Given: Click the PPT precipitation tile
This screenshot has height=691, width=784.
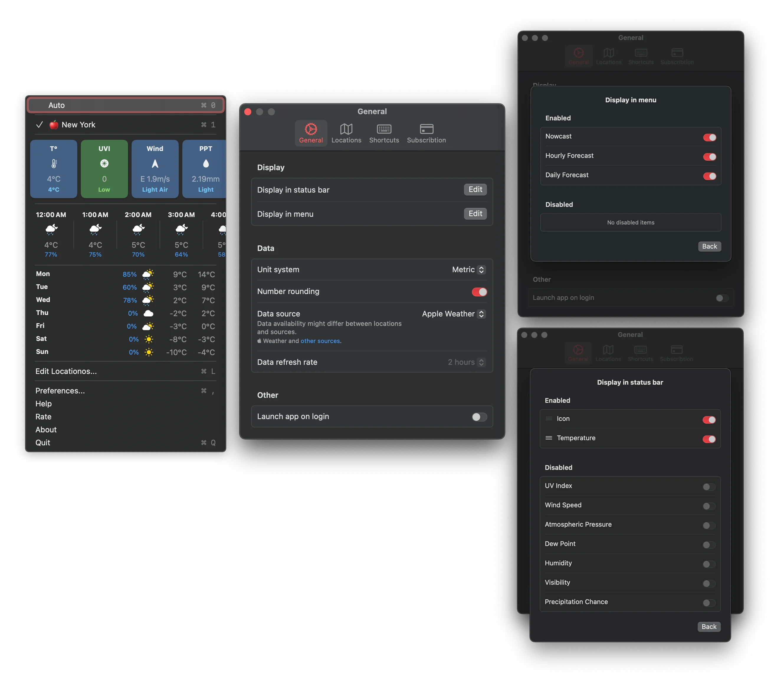Looking at the screenshot, I should point(206,169).
